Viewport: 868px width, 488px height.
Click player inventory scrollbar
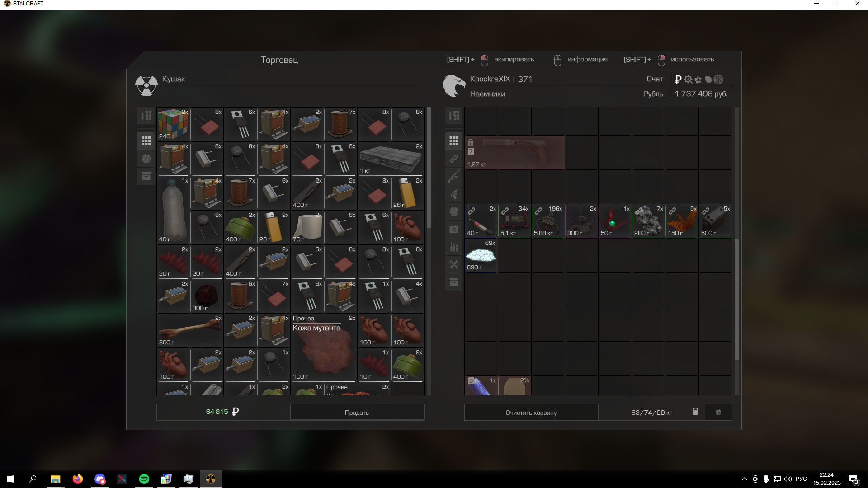(x=737, y=300)
